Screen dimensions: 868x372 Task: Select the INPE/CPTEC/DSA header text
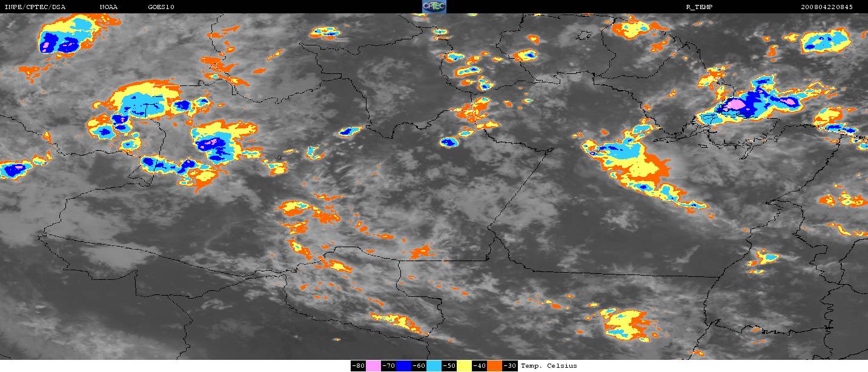coord(35,7)
